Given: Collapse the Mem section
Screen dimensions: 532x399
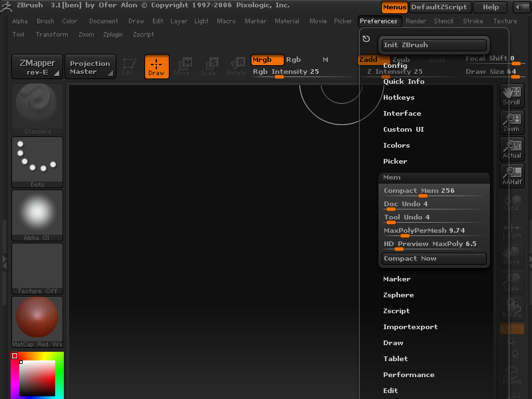Looking at the screenshot, I should (x=392, y=177).
